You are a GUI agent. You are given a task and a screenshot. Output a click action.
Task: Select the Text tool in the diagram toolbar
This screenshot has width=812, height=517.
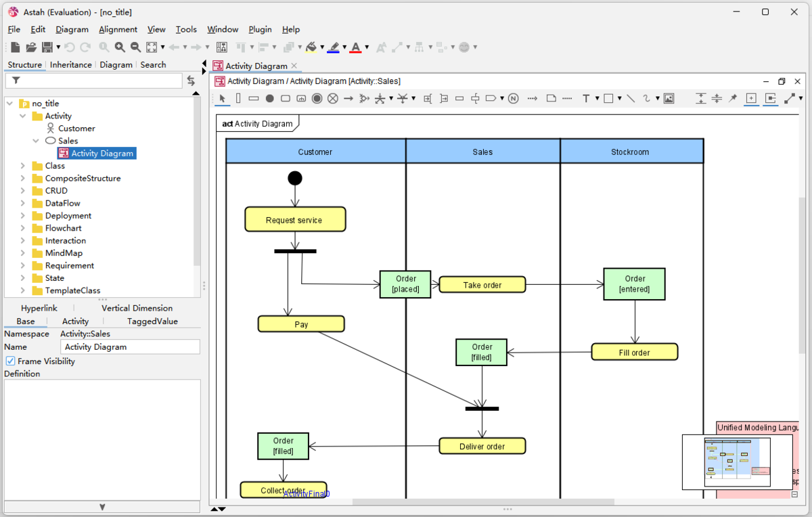pos(587,98)
